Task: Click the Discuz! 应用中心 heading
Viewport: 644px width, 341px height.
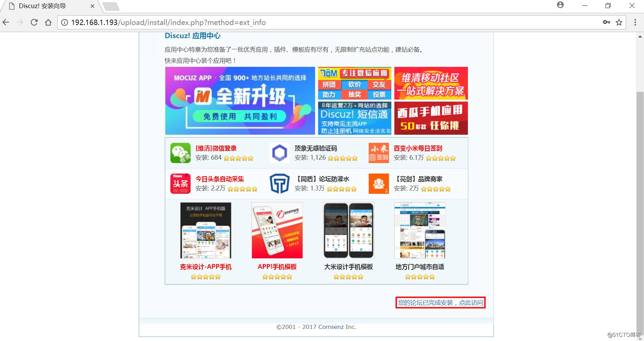Action: point(193,36)
